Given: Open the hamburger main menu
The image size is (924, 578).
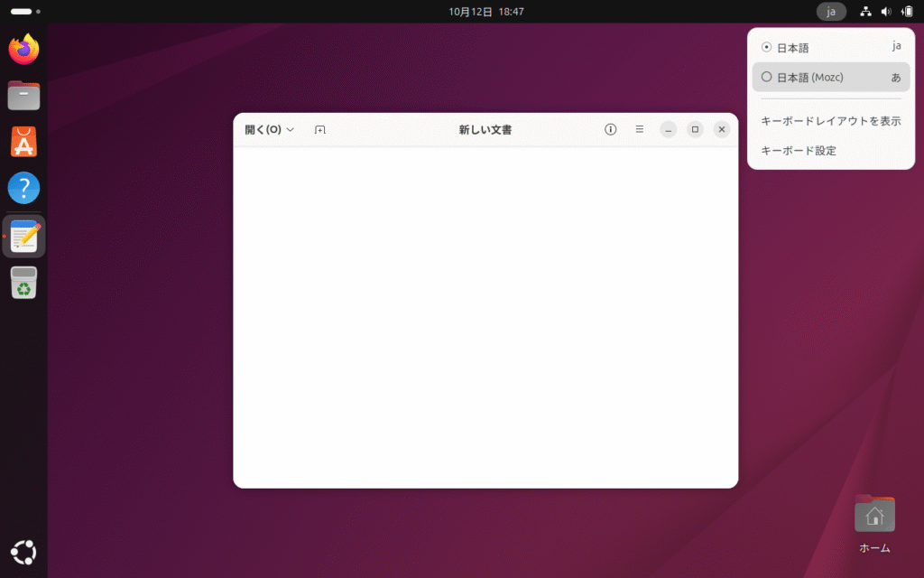Looking at the screenshot, I should [639, 130].
